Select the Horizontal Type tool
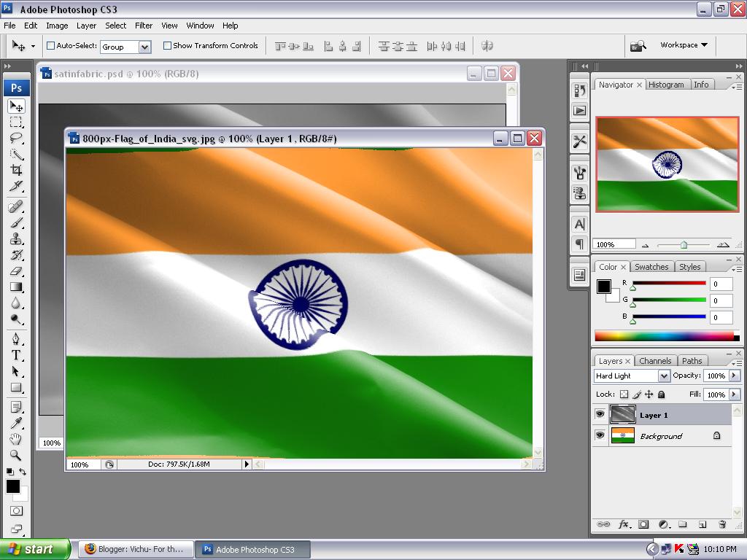The height and width of the screenshot is (560, 747). pos(16,355)
